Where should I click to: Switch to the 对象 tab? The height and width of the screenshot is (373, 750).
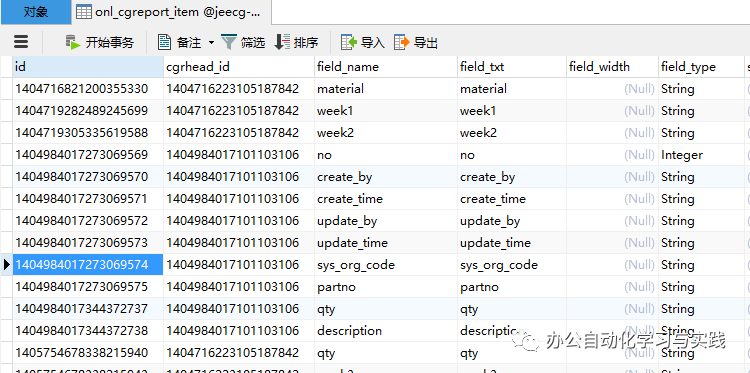pyautogui.click(x=36, y=12)
